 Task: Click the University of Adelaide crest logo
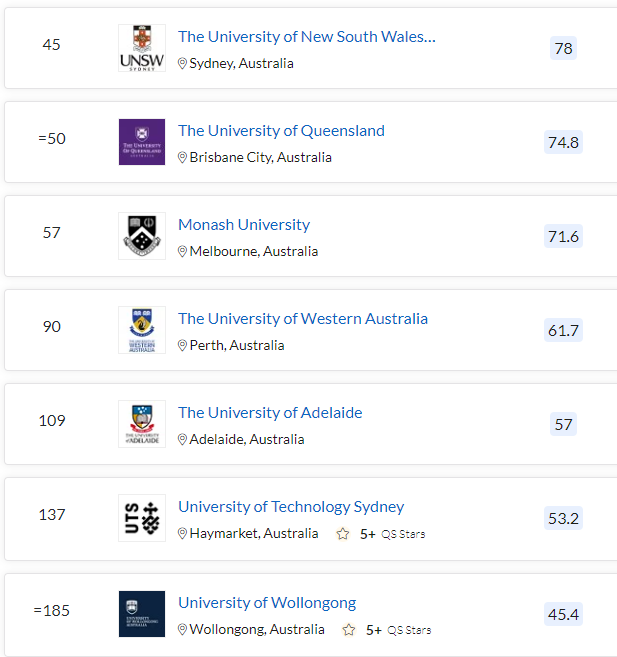[x=142, y=424]
